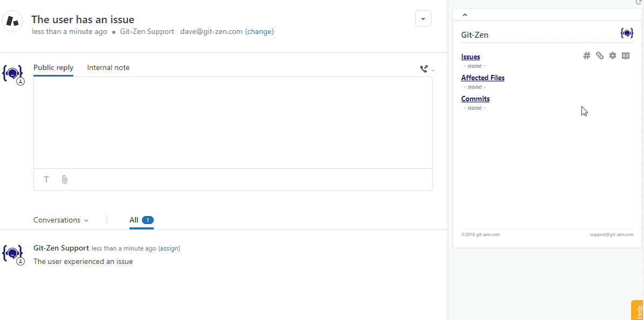The image size is (644, 320).
Task: Click the dave@git-zen.com email text
Action: coord(211,31)
